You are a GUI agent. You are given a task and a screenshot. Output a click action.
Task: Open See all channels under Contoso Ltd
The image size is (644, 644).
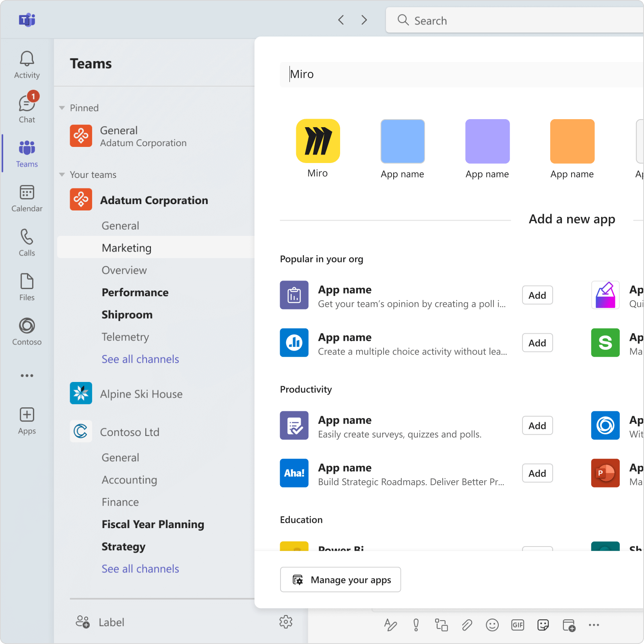pyautogui.click(x=140, y=568)
